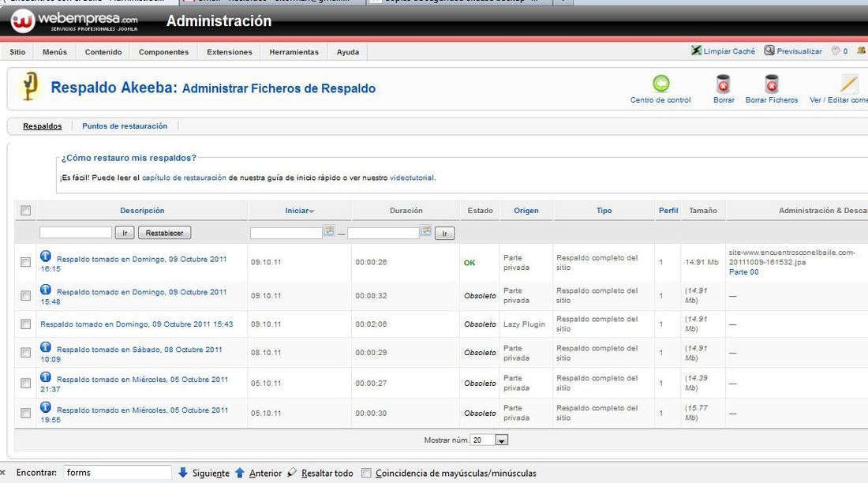Click the Restablecer button

click(164, 233)
